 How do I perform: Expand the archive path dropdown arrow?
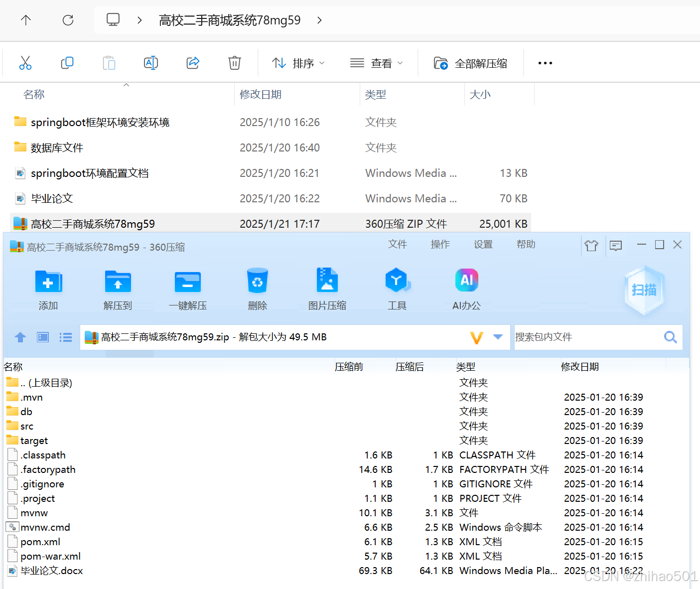(x=498, y=337)
